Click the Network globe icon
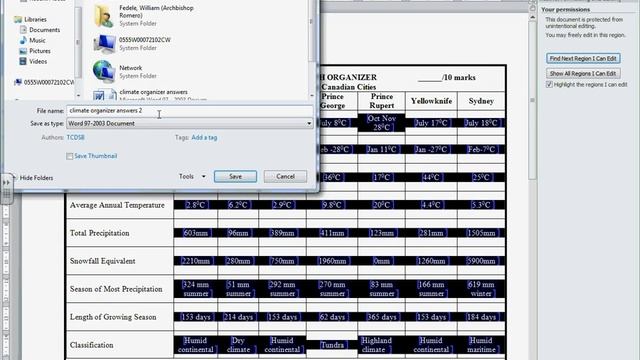Image resolution: width=640 pixels, height=360 pixels. tap(104, 71)
